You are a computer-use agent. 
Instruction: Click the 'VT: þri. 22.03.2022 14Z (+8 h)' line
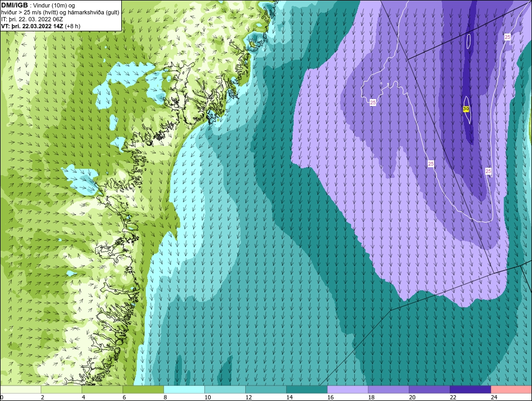click(41, 26)
